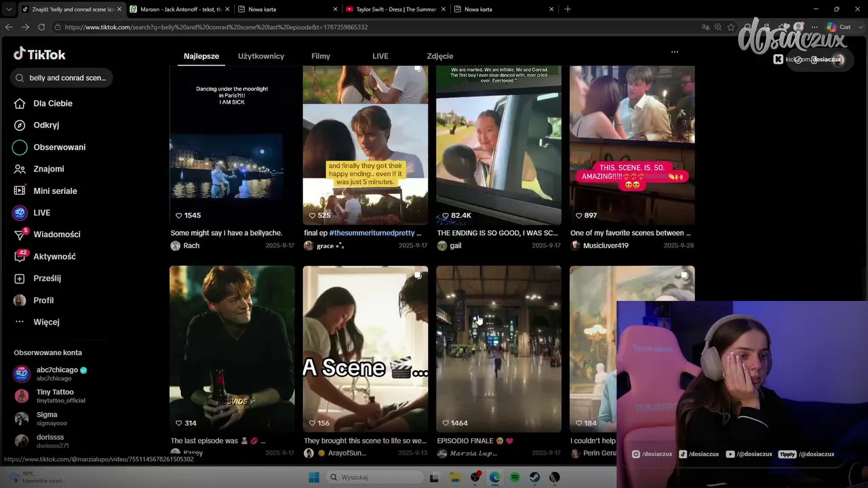Screen dimensions: 868x488
Task: Click the search box with 'belly and conrad' query
Action: coord(62,78)
